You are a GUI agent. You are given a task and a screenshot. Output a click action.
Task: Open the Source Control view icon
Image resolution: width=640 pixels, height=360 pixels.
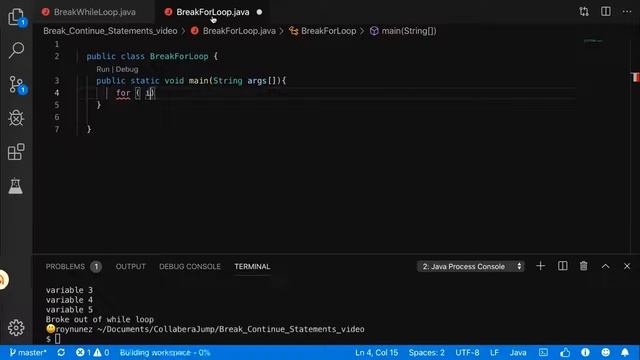click(16, 84)
